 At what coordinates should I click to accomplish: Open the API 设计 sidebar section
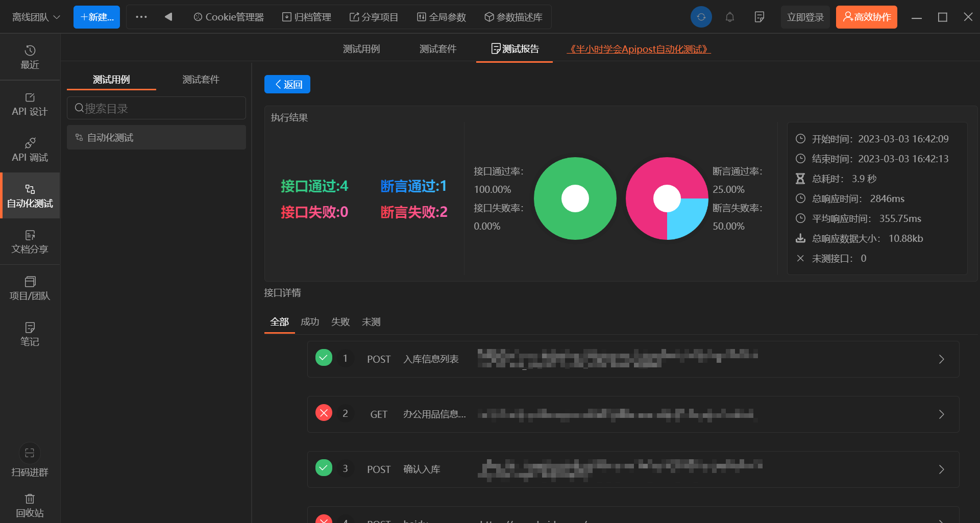pos(30,104)
